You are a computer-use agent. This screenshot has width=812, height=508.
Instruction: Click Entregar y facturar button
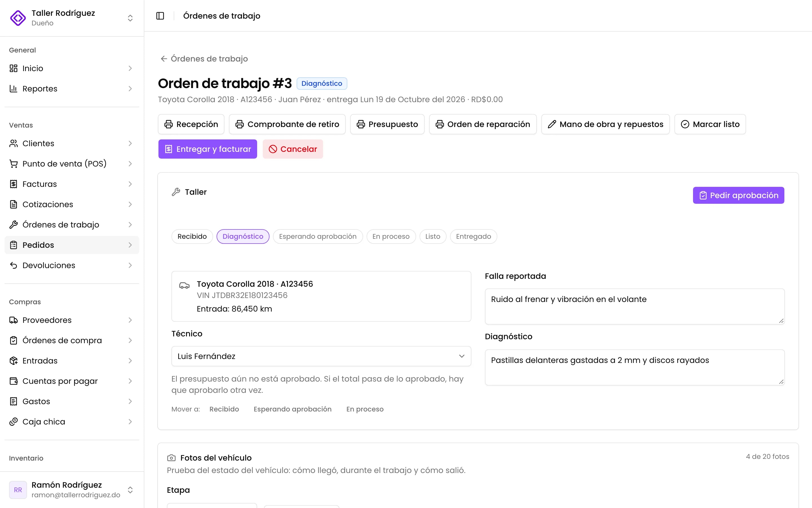pos(208,149)
